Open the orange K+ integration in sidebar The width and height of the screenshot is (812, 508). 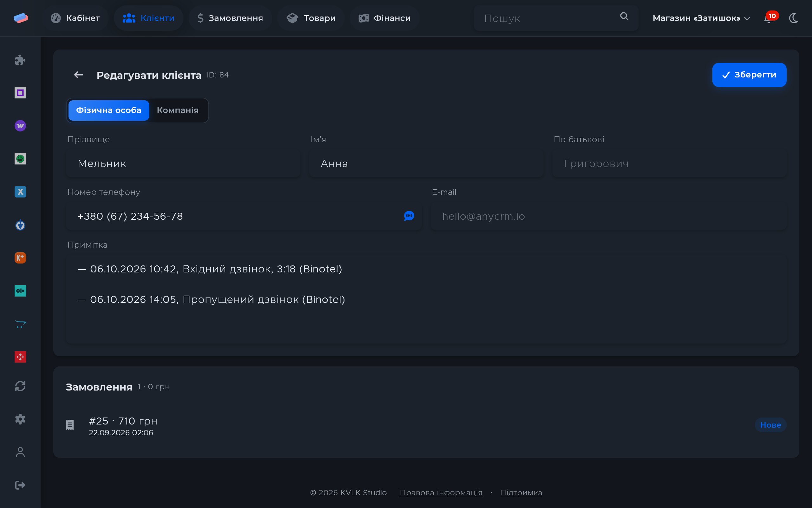point(20,258)
